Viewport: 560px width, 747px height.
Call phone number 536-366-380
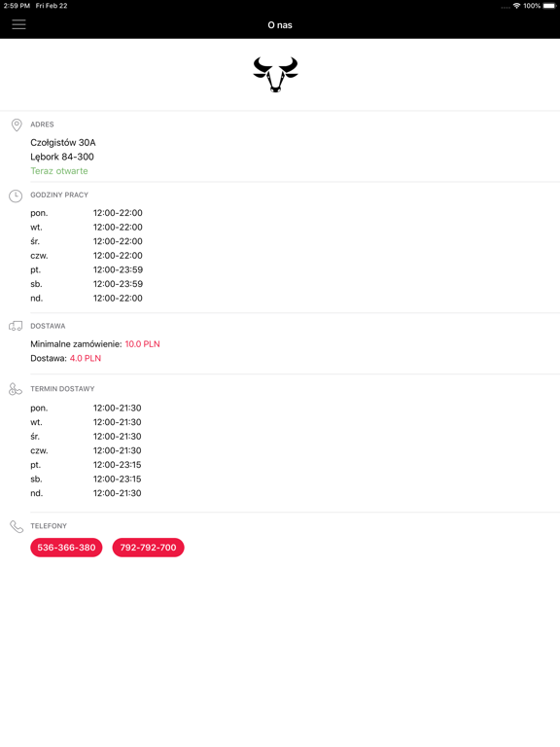click(x=66, y=548)
